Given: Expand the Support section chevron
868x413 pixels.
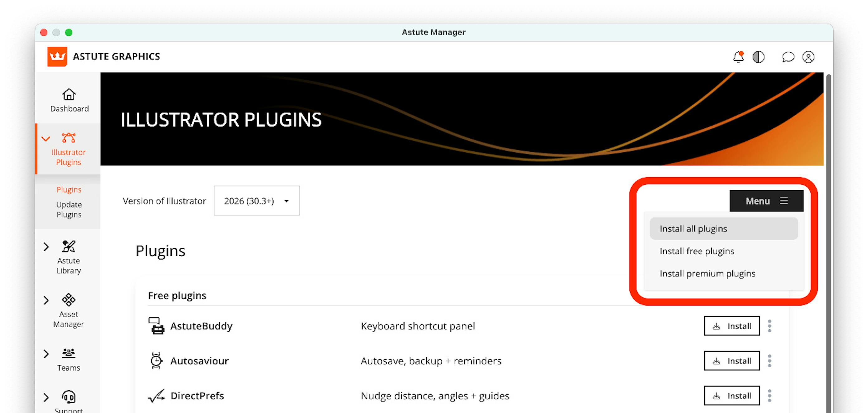Looking at the screenshot, I should tap(46, 397).
